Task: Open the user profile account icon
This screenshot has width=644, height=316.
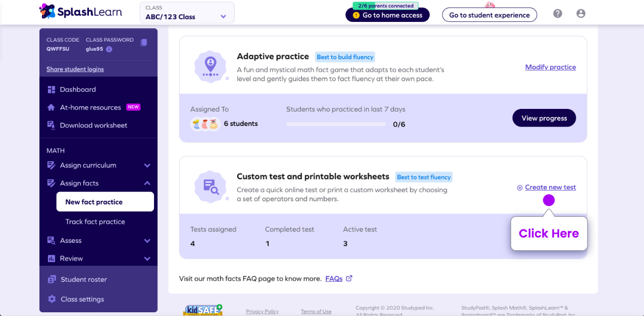Action: 581,14
